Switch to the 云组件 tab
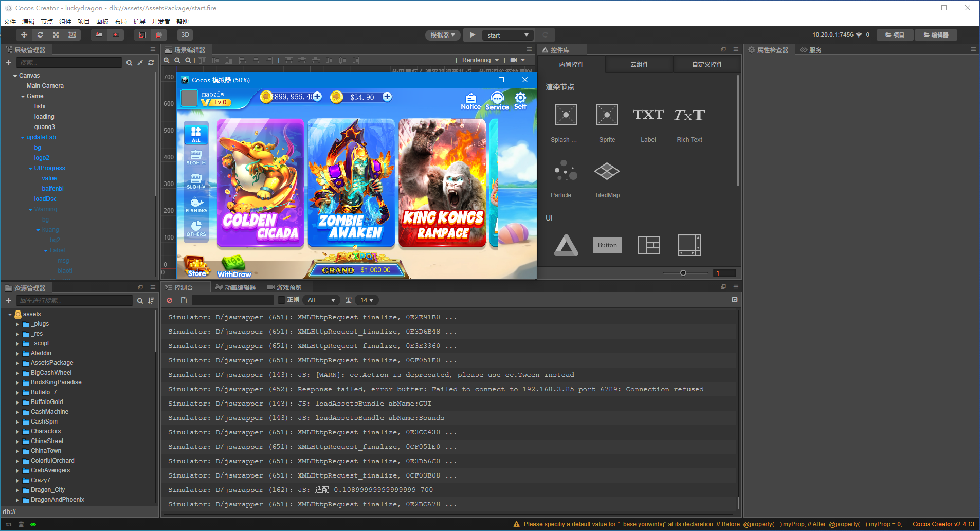This screenshot has height=531, width=980. [640, 65]
